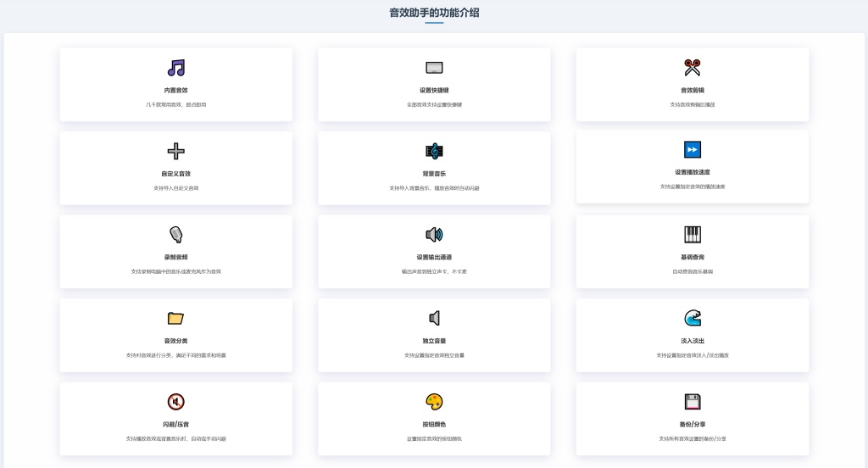Select the microphone icon for 录制音频
The width and height of the screenshot is (868, 468).
175,235
